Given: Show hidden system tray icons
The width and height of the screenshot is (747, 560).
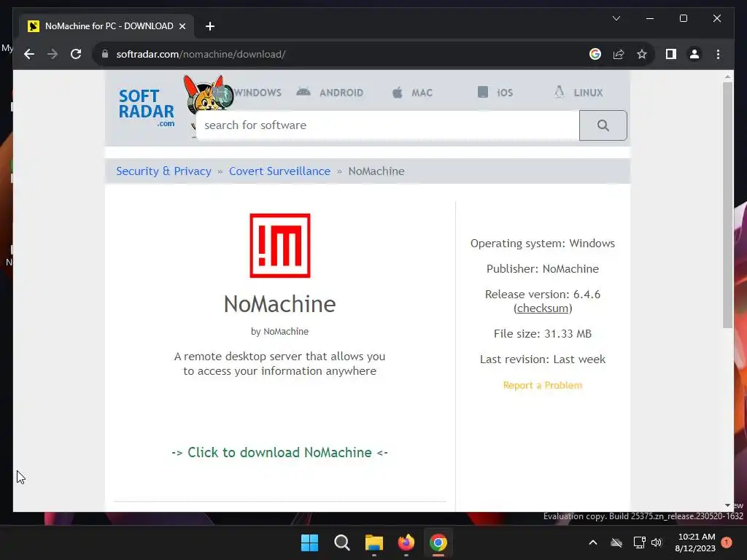Looking at the screenshot, I should point(593,542).
